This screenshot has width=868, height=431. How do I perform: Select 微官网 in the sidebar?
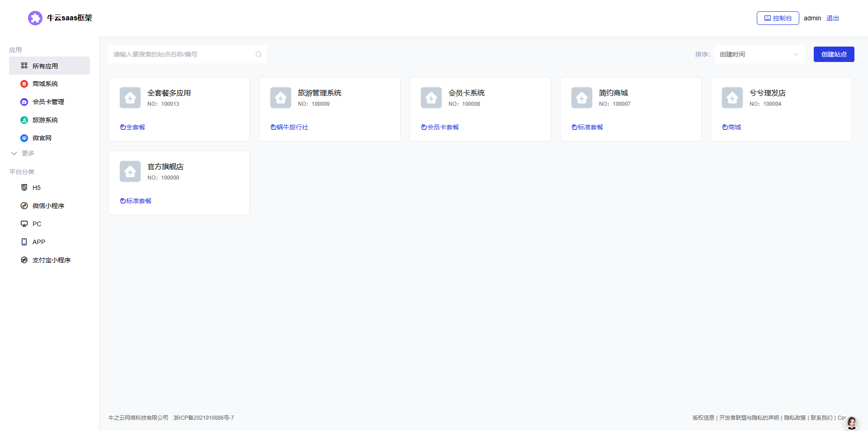(x=49, y=138)
